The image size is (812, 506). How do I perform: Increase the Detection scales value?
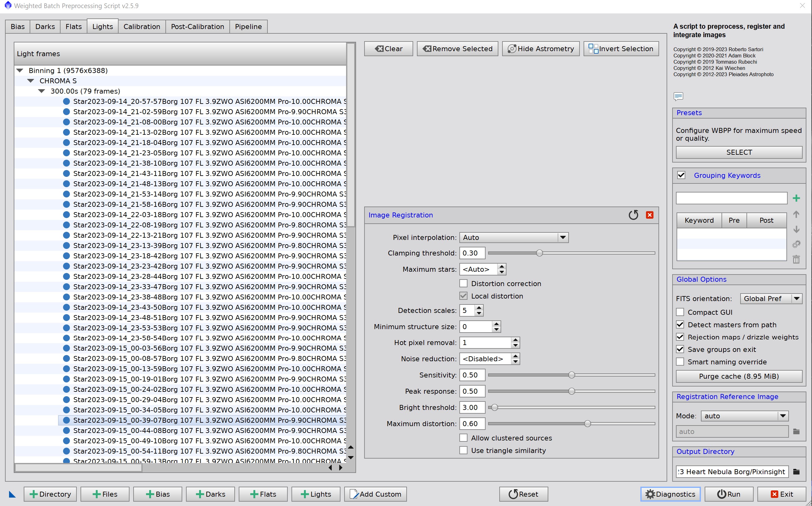click(479, 308)
